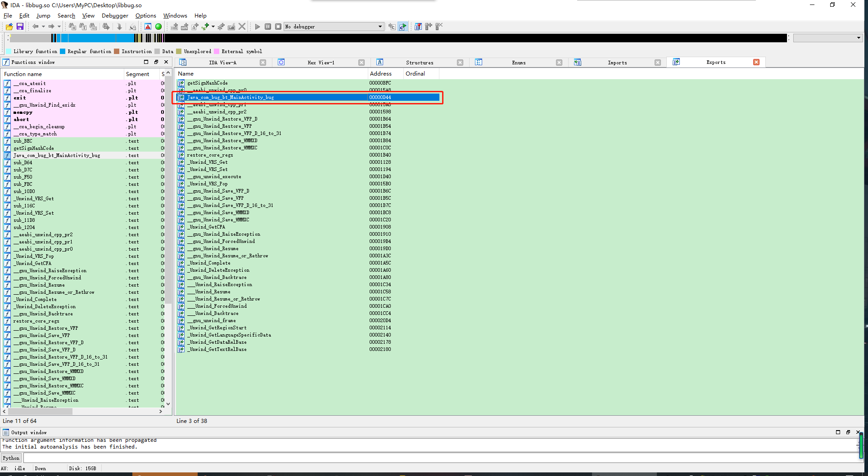
Task: Float the Functions window panel
Action: click(x=156, y=62)
